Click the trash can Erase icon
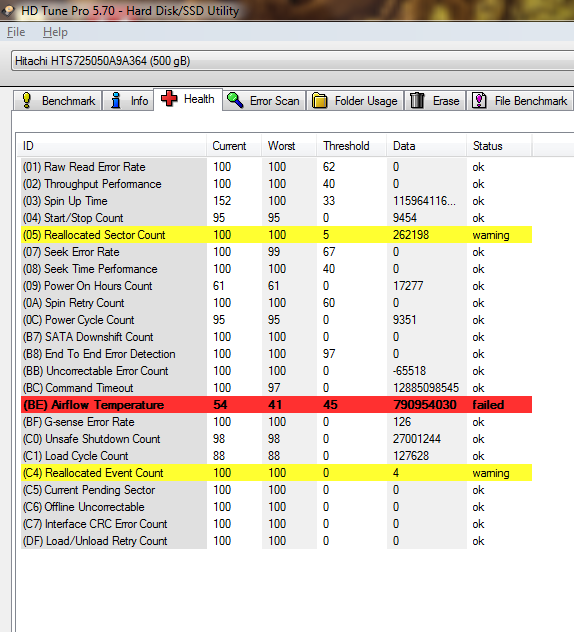The height and width of the screenshot is (632, 574). (417, 100)
